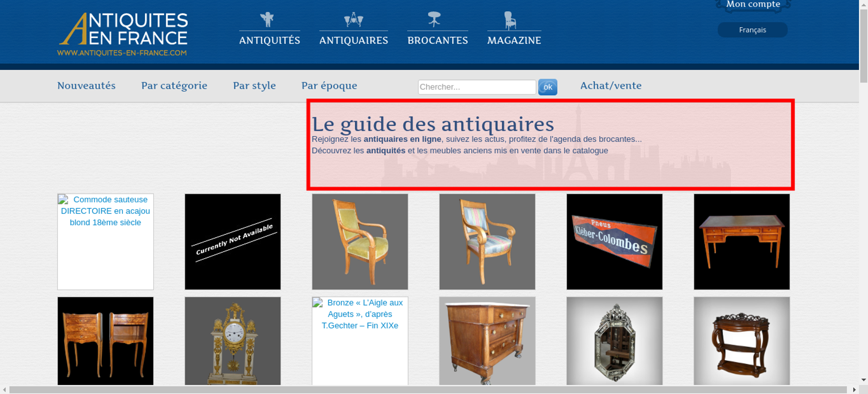Click the armchair icon above Magazine

pyautogui.click(x=510, y=20)
